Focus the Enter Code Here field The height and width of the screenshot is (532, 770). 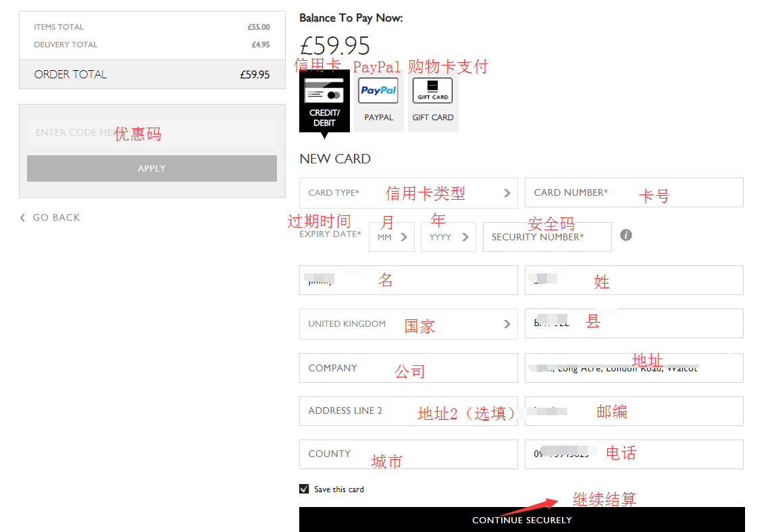click(152, 133)
